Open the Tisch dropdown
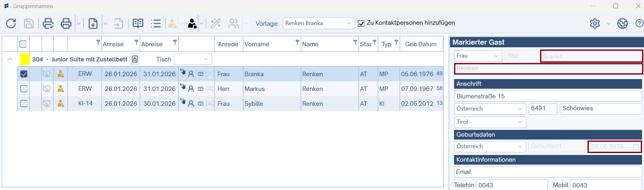The width and height of the screenshot is (644, 190). click(x=193, y=59)
